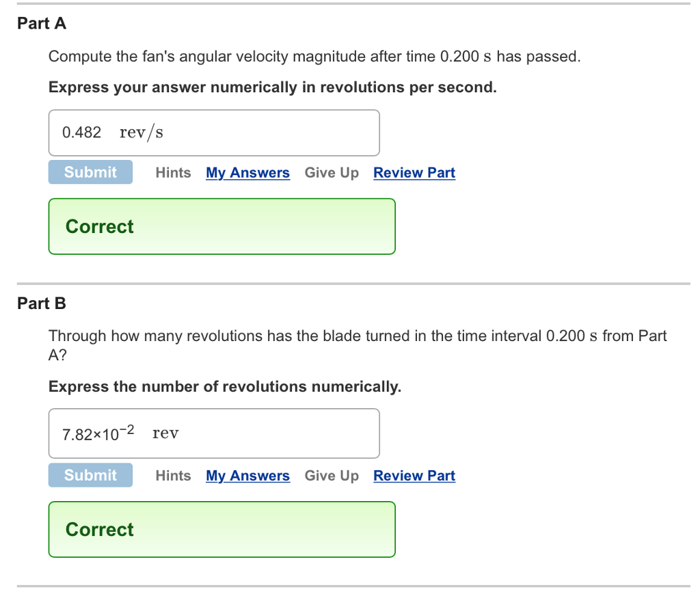Click the Correct feedback box in Part B
This screenshot has height=594, width=700.
click(221, 530)
